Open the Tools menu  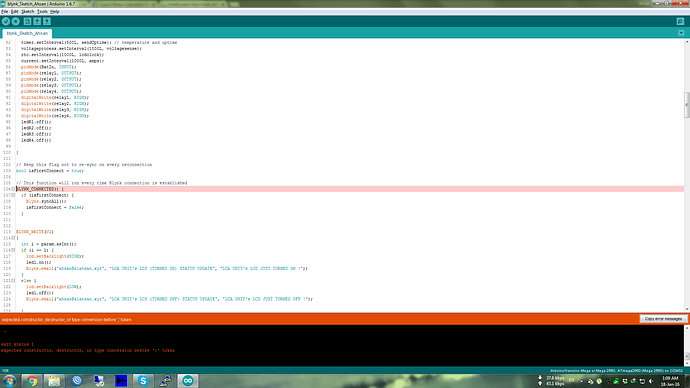tap(42, 11)
